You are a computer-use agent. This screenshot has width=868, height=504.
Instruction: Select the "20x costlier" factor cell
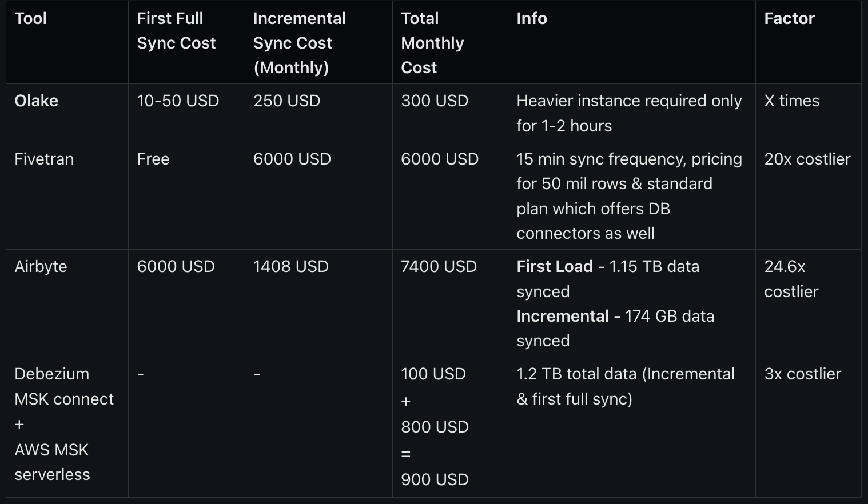[x=807, y=159]
